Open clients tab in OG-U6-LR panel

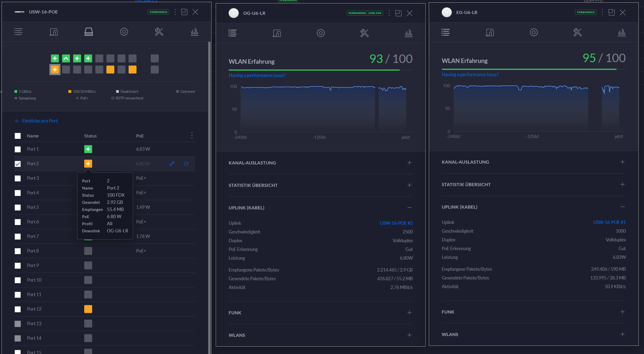pyautogui.click(x=276, y=33)
